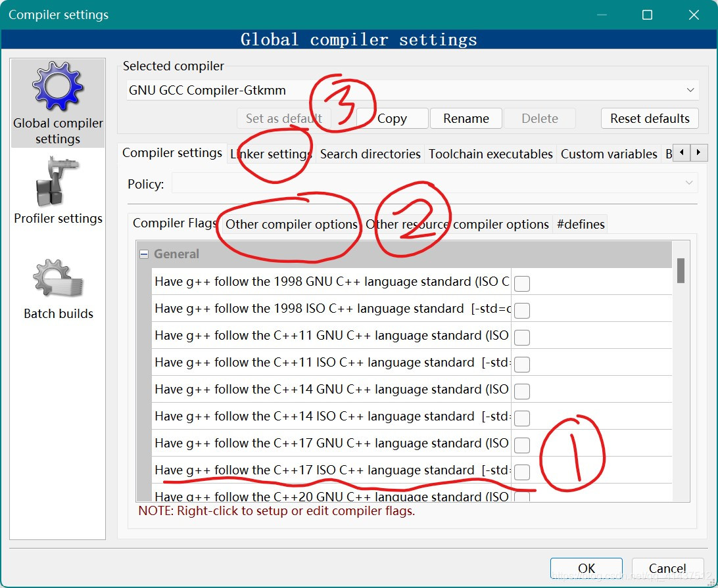Switch to the Linker settings tab
This screenshot has width=718, height=588.
(x=270, y=153)
